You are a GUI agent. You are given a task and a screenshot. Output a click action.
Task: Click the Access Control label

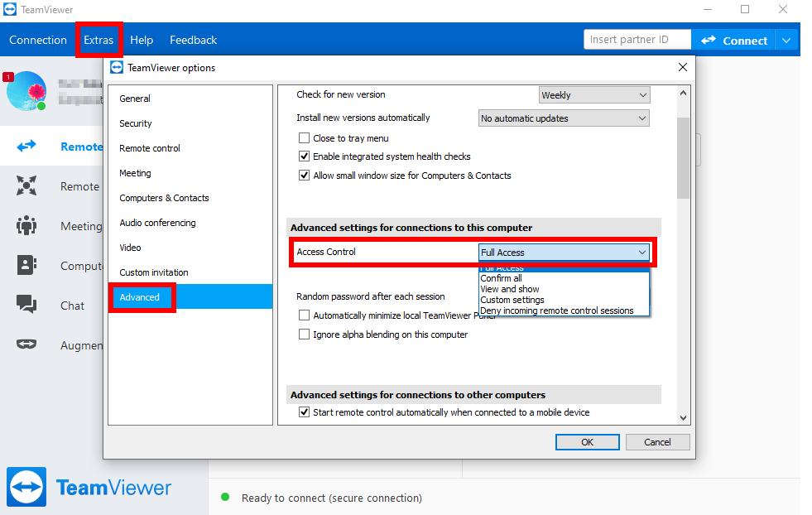[x=326, y=252]
